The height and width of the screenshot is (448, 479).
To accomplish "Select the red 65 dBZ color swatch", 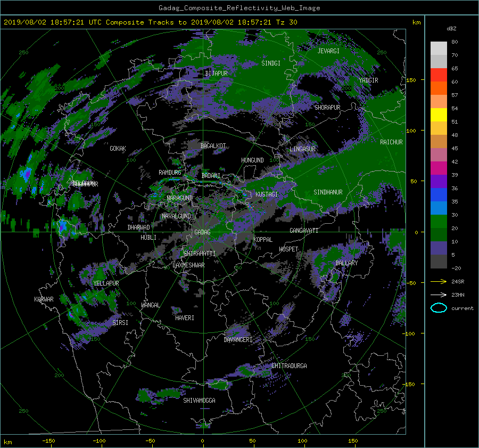I will click(439, 75).
